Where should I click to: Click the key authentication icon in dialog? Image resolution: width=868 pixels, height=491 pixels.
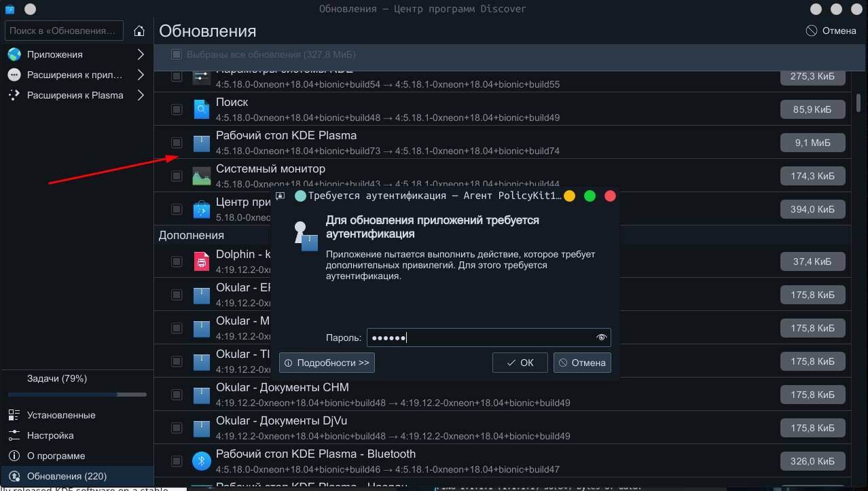(x=306, y=236)
